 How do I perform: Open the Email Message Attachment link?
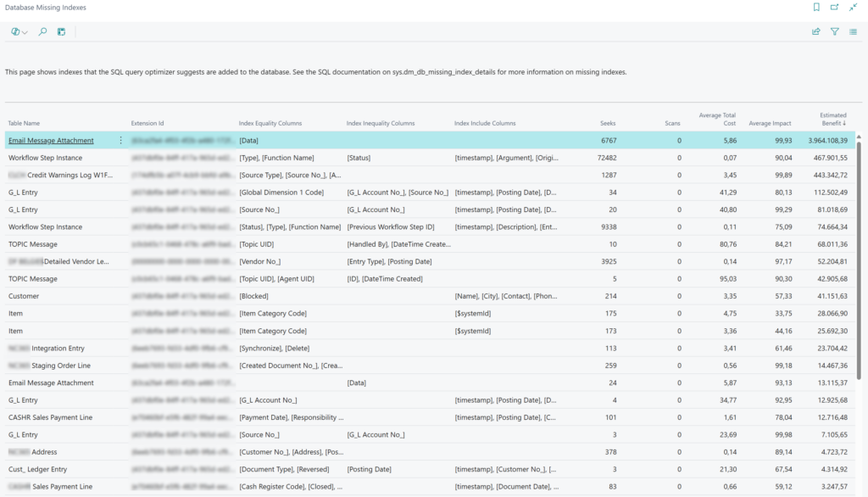51,141
